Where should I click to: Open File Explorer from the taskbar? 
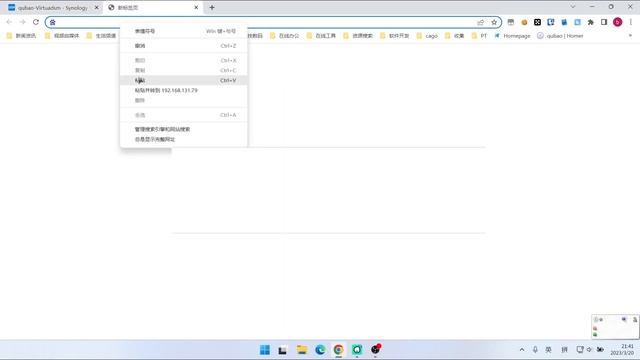tap(302, 350)
